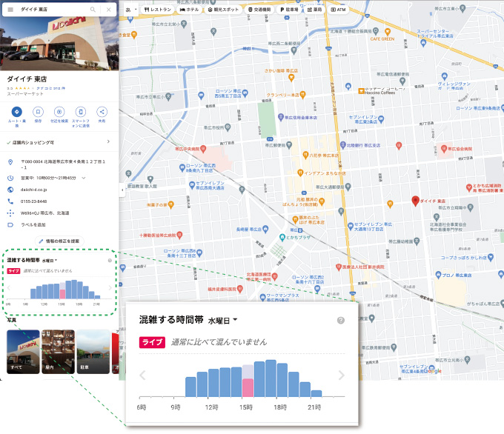Click the インデアン まちなか店 map pin
This screenshot has width=504, height=434.
[x=300, y=173]
